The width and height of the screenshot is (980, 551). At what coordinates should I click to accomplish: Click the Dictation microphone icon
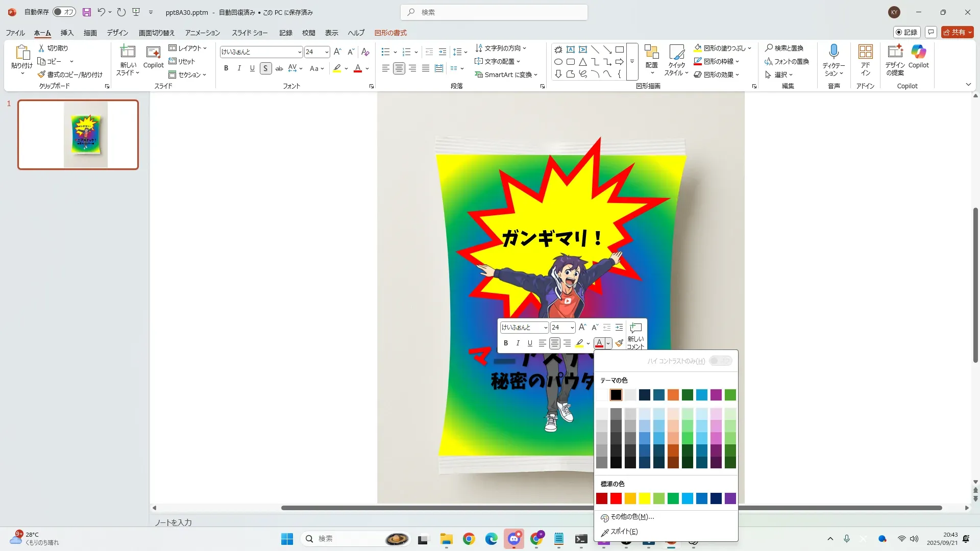click(834, 52)
